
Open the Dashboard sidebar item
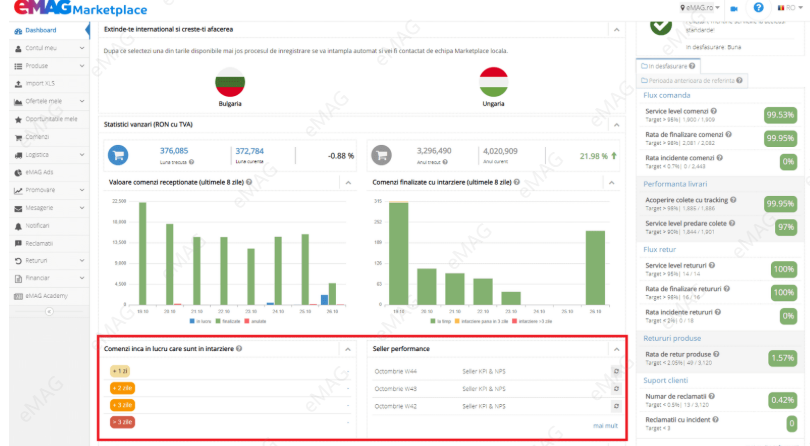tap(41, 31)
